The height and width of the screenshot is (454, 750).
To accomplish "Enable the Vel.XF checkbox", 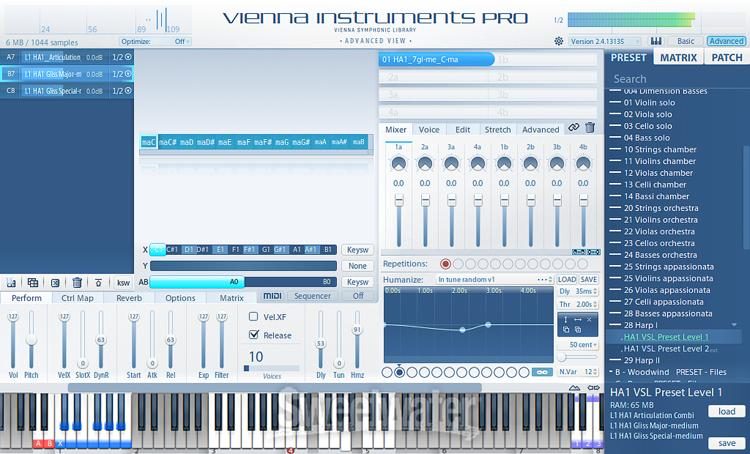I will click(254, 316).
